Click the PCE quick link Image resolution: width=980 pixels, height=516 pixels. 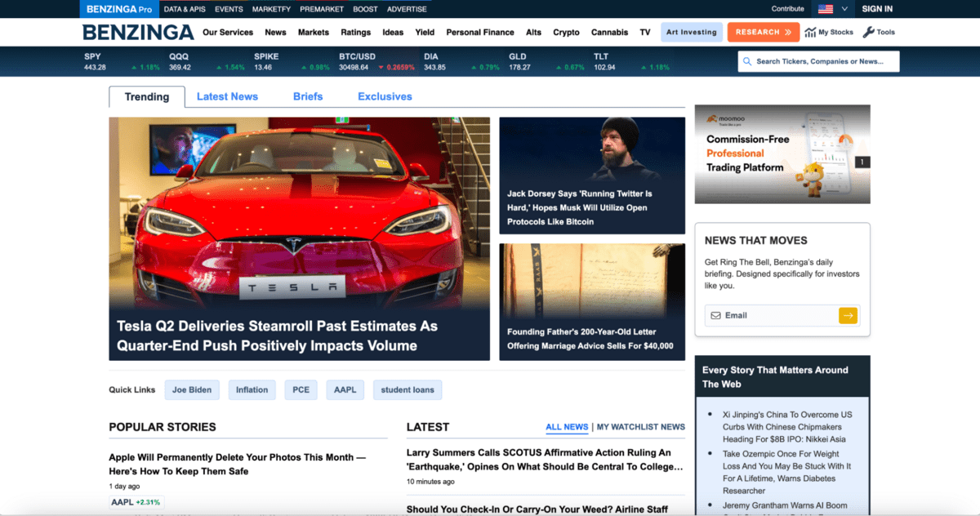301,389
